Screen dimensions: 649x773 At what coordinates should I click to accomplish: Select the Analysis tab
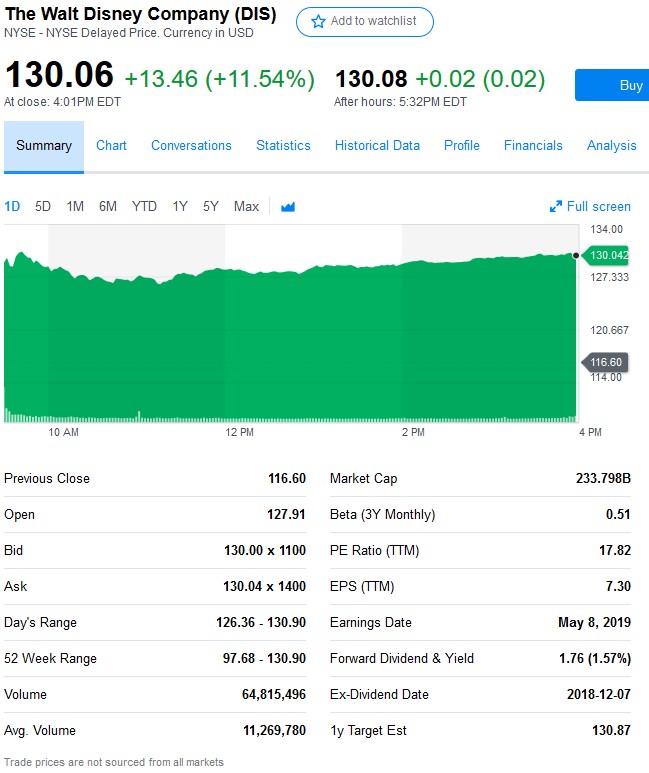click(611, 146)
